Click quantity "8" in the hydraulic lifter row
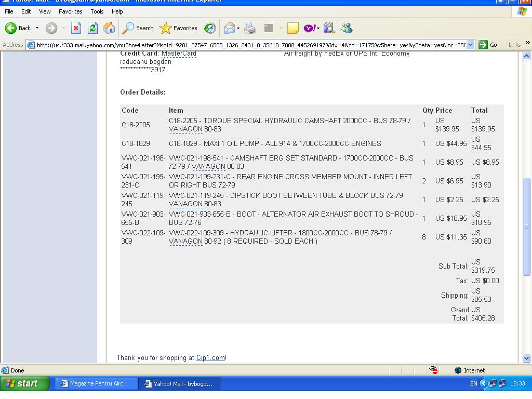Screen dimensions: 532x399 pyautogui.click(x=424, y=237)
